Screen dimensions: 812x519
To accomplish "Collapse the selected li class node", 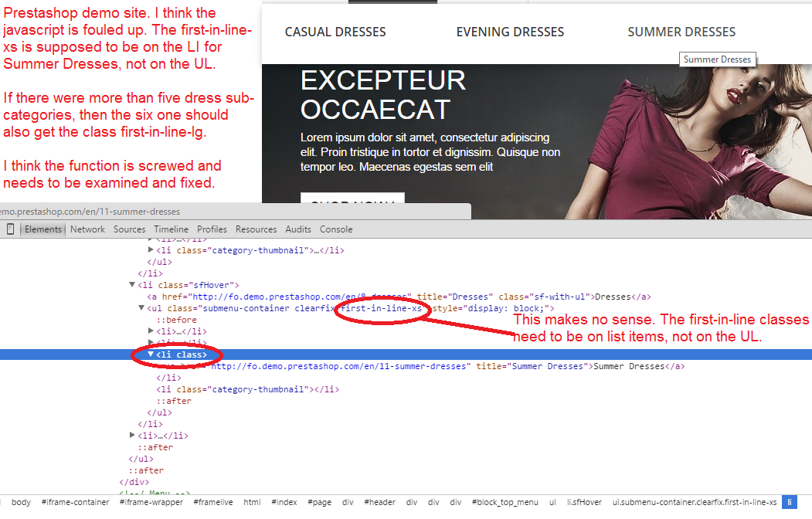I will (151, 354).
